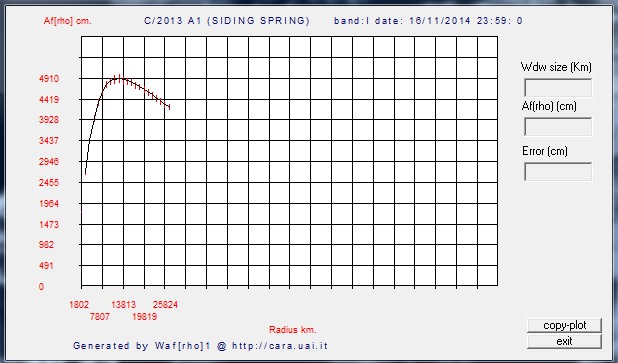Click the curve peak near 4910
The height and width of the screenshot is (363, 618).
(x=119, y=78)
